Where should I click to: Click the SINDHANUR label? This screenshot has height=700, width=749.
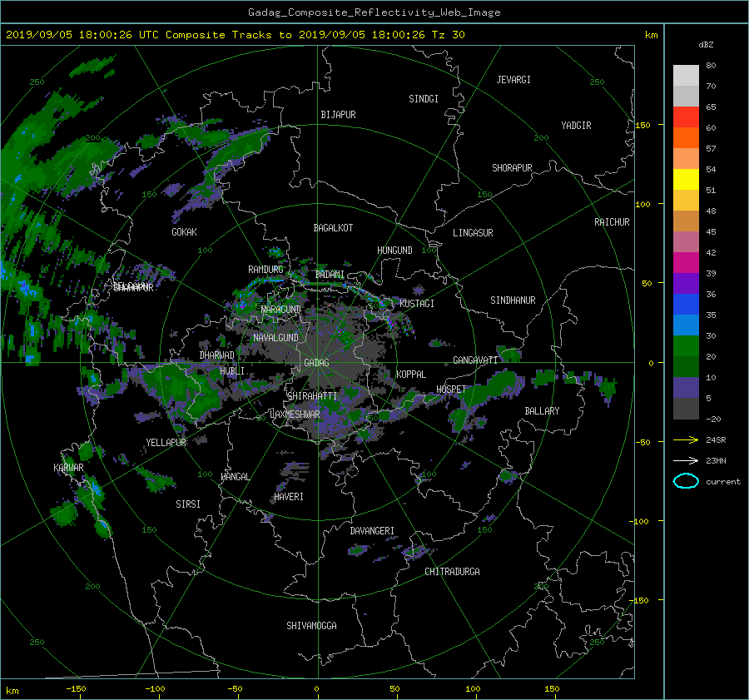tap(513, 300)
